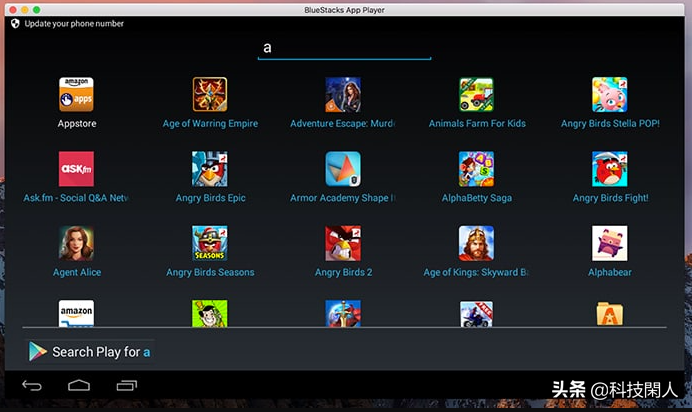Launch the free motorbike game icon
The height and width of the screenshot is (412, 692).
point(476,314)
